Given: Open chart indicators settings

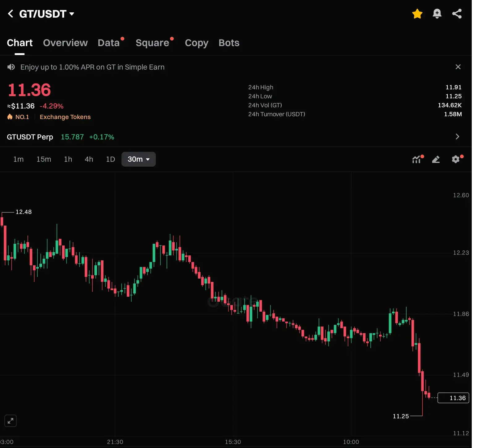Looking at the screenshot, I should point(417,159).
